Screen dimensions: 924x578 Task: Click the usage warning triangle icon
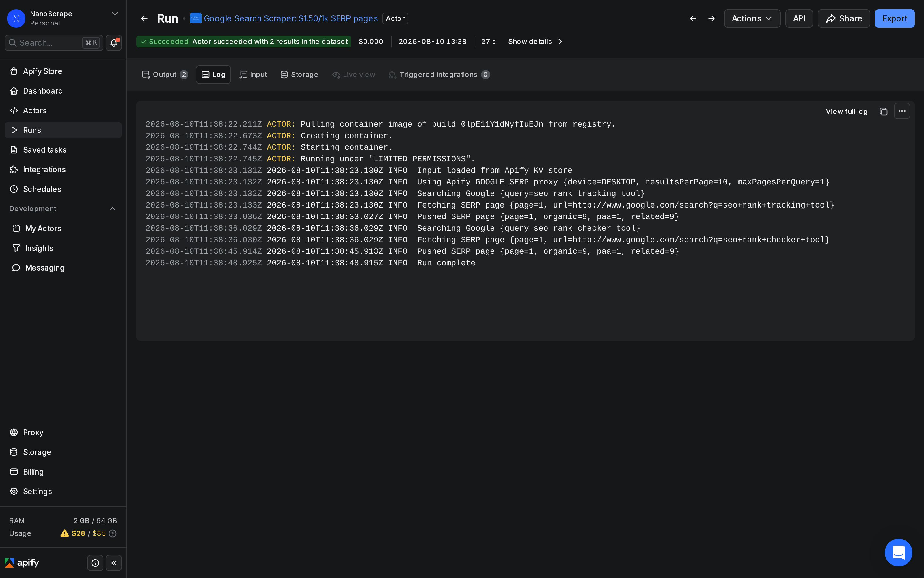coord(64,533)
